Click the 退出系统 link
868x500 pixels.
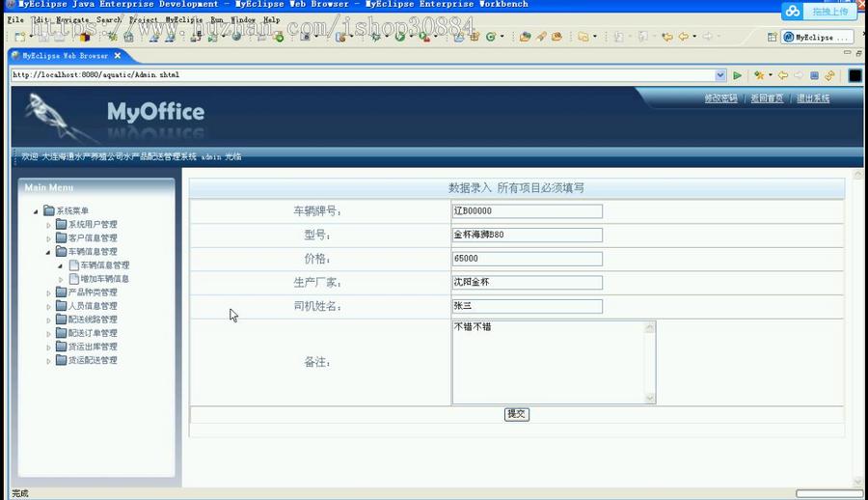813,98
